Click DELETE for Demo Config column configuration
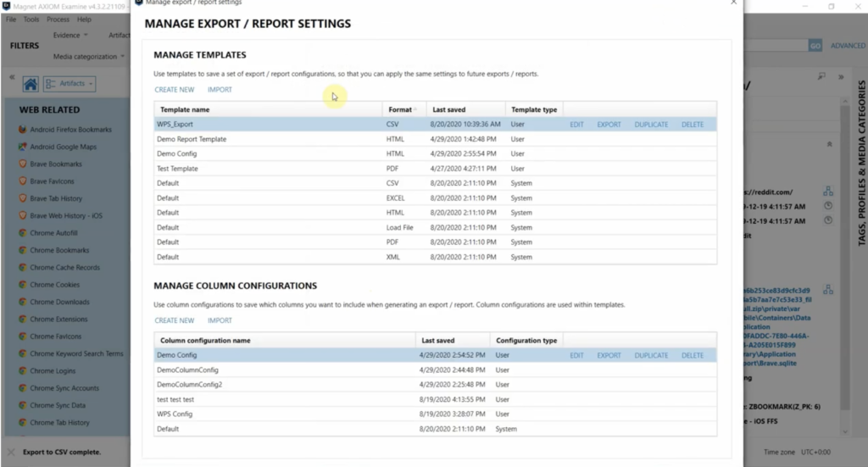868x467 pixels. [x=693, y=355]
